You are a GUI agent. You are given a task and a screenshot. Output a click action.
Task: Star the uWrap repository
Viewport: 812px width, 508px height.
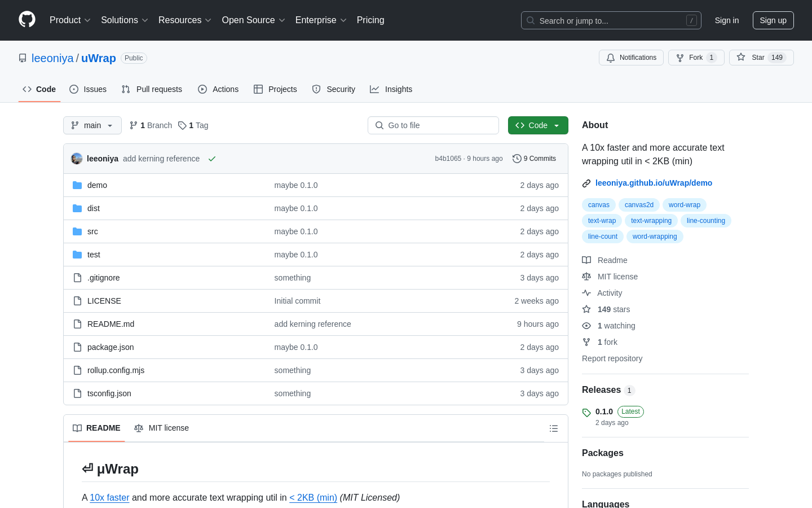click(761, 58)
